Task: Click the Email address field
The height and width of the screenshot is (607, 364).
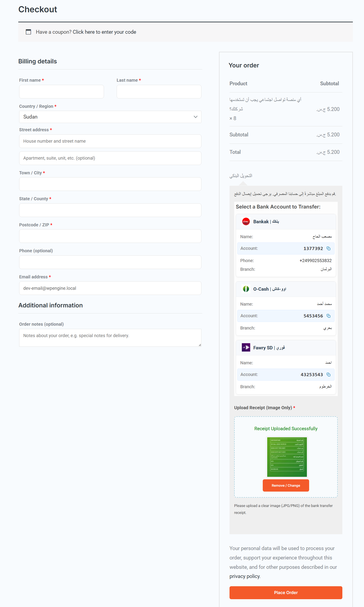Action: [x=110, y=288]
